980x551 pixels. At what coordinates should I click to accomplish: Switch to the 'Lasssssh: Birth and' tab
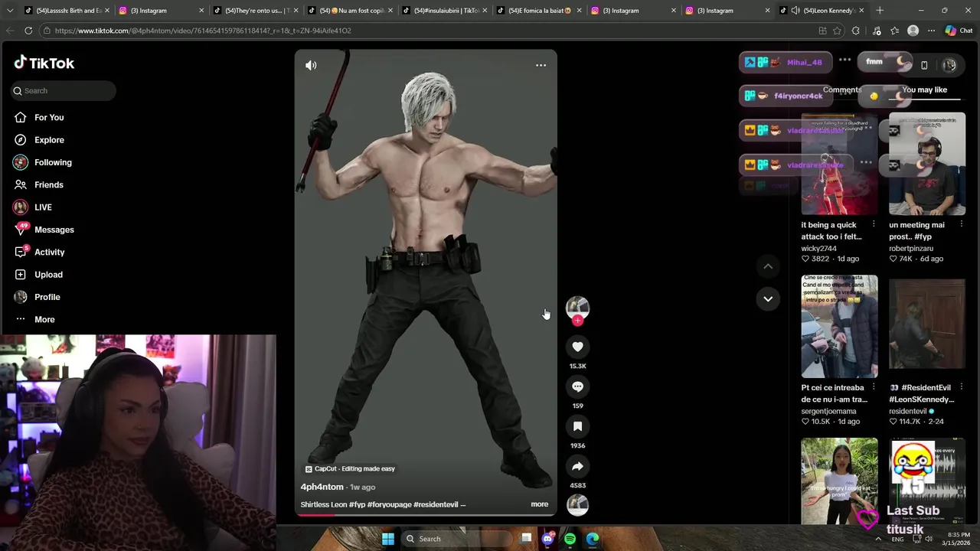68,11
